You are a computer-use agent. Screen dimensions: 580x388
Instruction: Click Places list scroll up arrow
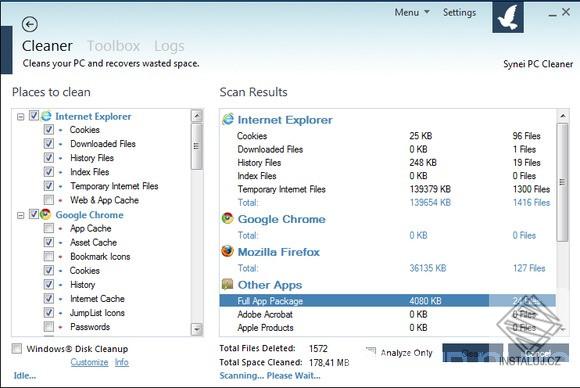[x=197, y=116]
